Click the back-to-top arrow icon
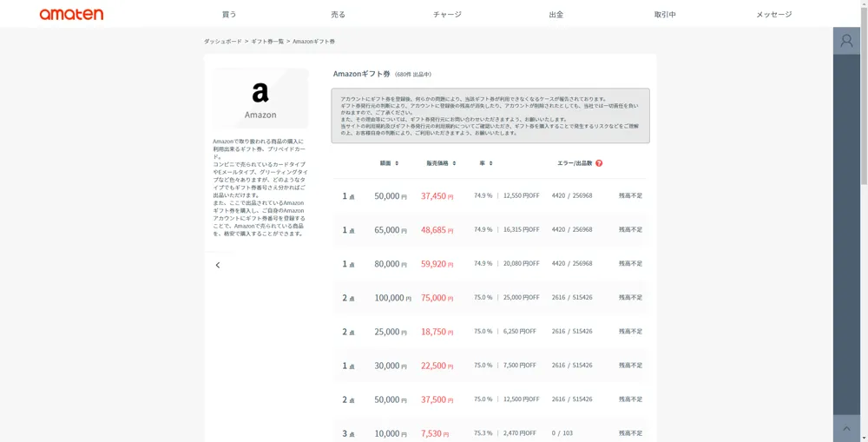This screenshot has height=442, width=868. [846, 429]
